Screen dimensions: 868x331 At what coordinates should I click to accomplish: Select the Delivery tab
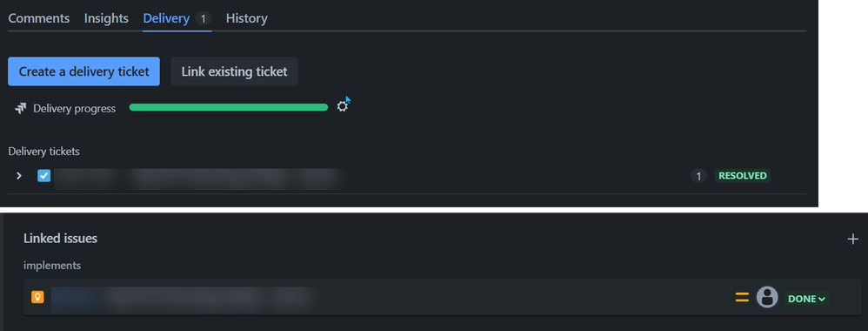pos(177,18)
